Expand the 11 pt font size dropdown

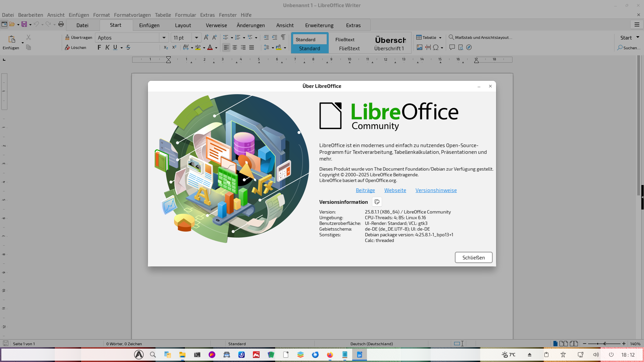197,38
